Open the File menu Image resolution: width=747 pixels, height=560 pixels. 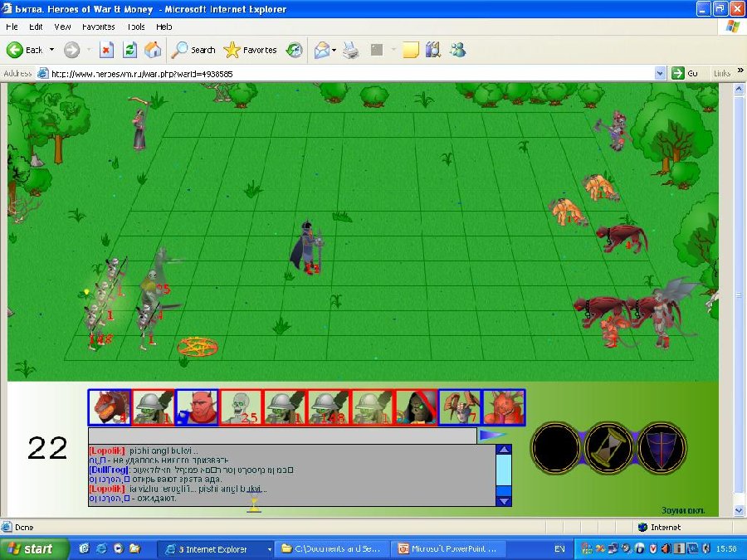point(12,27)
